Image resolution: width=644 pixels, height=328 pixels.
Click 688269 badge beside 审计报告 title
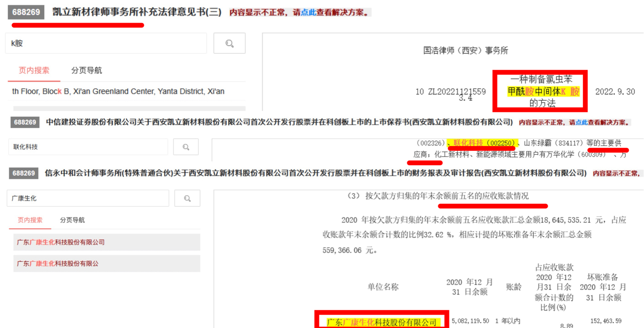(x=24, y=173)
